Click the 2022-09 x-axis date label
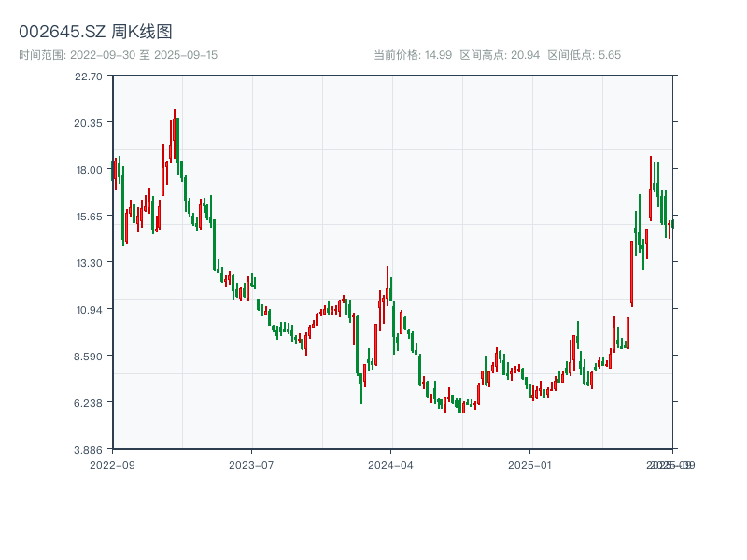Screen dimensions: 747x560 pos(112,465)
